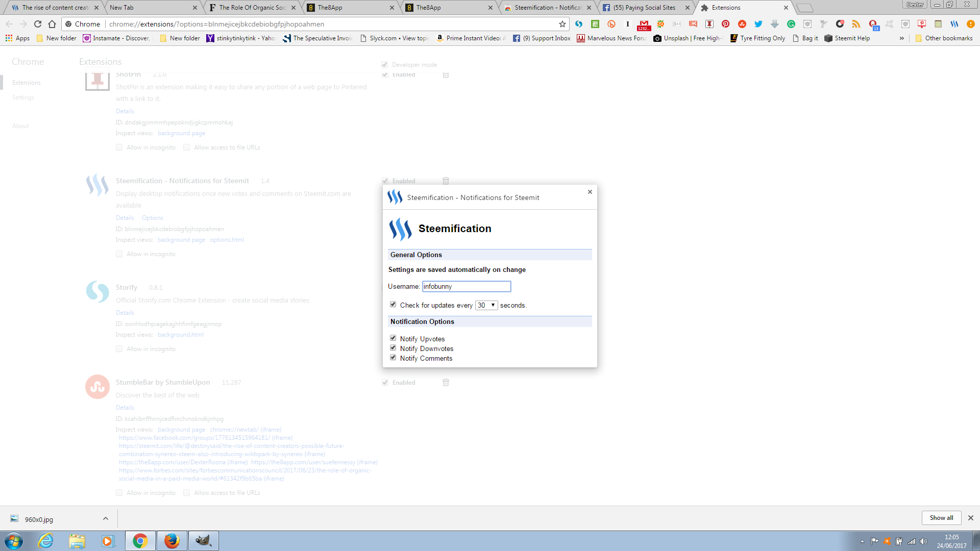Bookmark this page with the star icon
980x551 pixels.
(x=562, y=24)
